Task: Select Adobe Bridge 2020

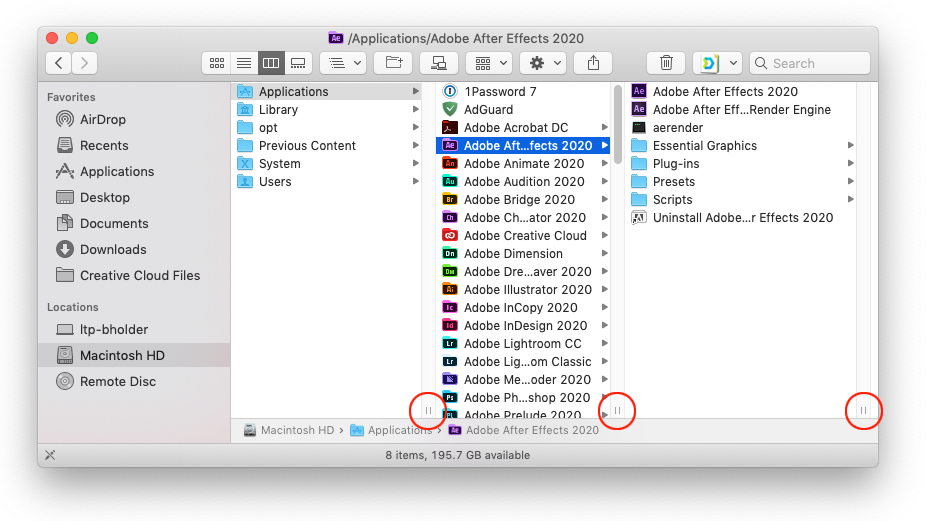Action: click(x=523, y=200)
